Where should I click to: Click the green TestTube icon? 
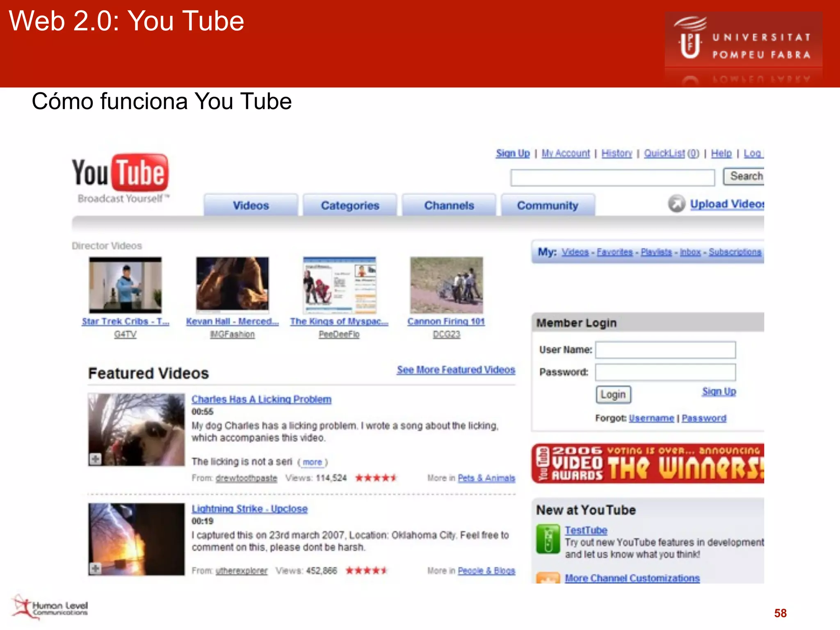click(548, 539)
